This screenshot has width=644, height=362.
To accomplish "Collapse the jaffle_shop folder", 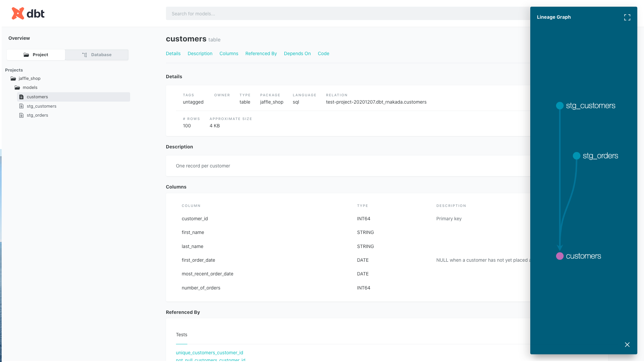I will (13, 79).
